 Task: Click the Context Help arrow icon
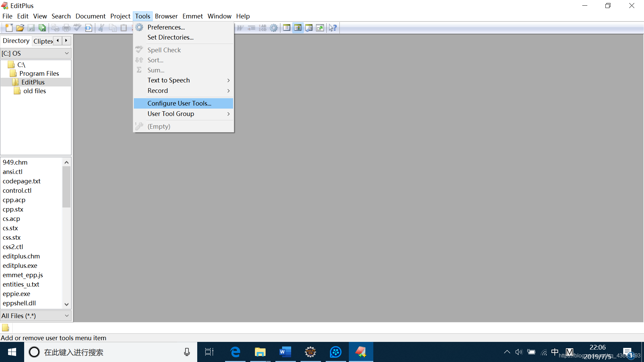click(333, 28)
